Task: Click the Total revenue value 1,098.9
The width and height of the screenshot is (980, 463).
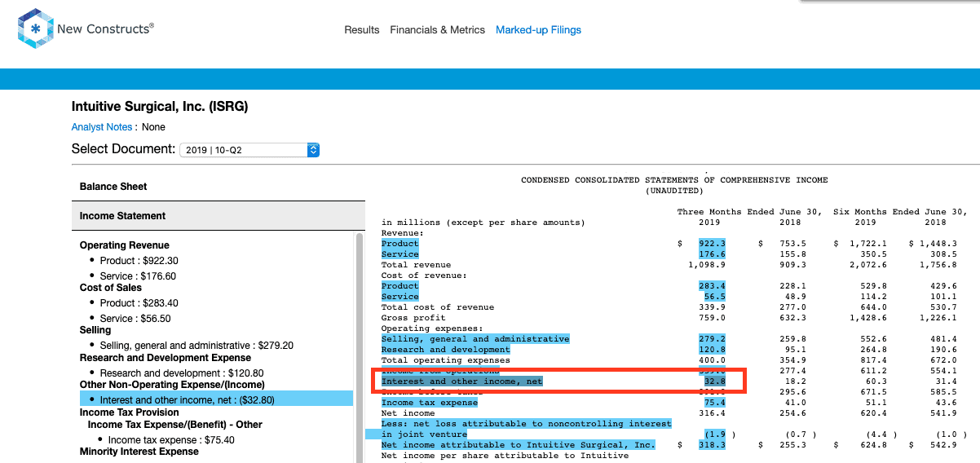Action: pyautogui.click(x=707, y=265)
